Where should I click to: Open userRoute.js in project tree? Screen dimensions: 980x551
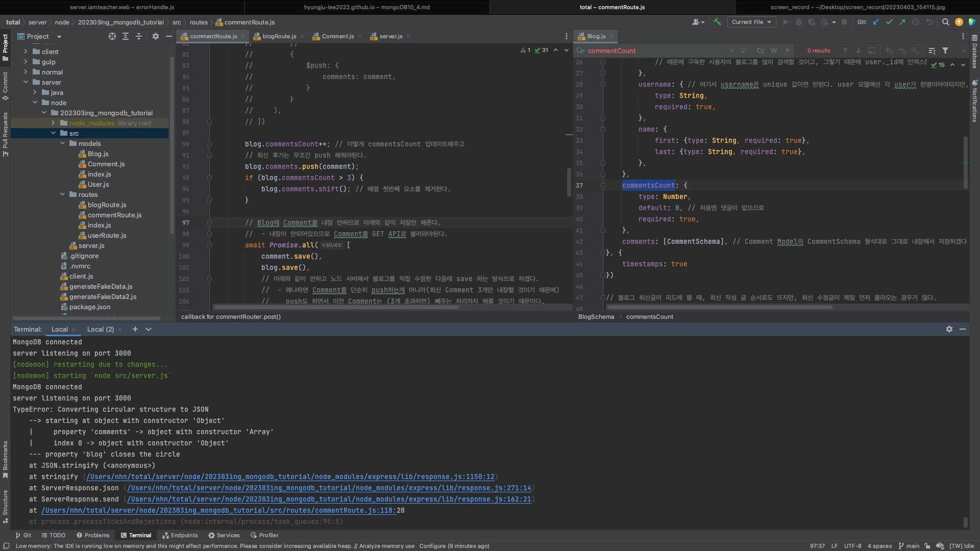107,235
